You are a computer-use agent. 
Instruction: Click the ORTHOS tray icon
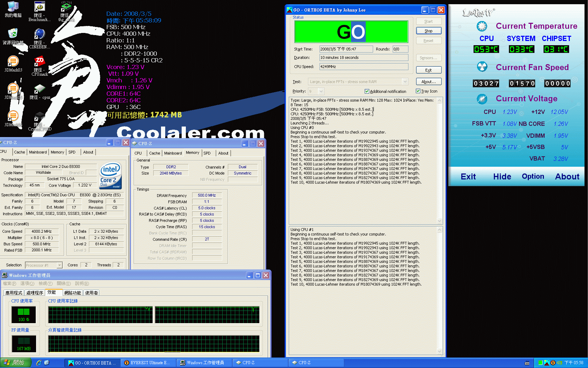[x=547, y=363]
